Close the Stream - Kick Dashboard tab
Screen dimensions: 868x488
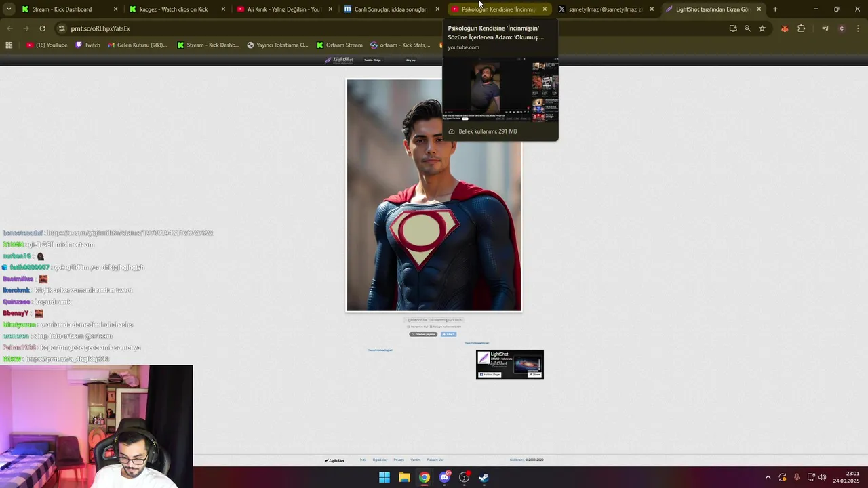click(115, 9)
